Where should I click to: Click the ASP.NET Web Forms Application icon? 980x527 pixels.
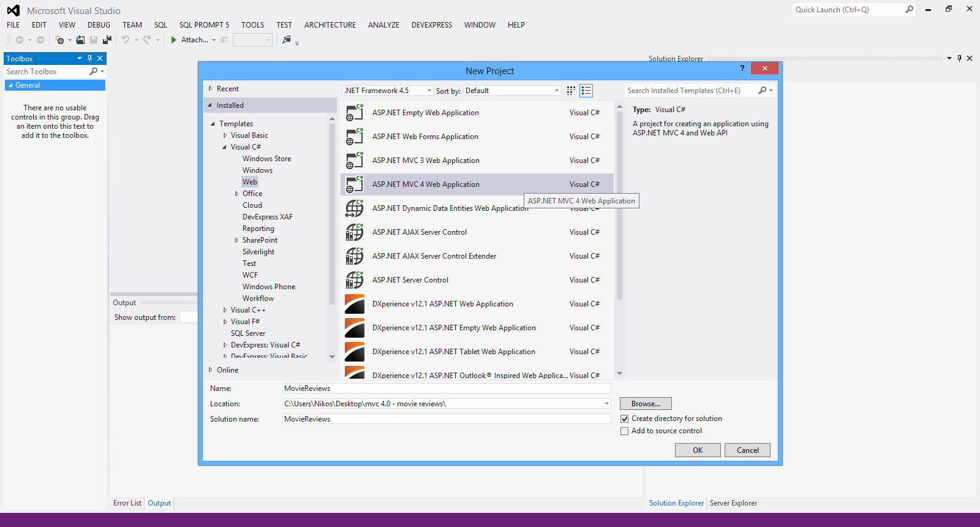(x=355, y=137)
